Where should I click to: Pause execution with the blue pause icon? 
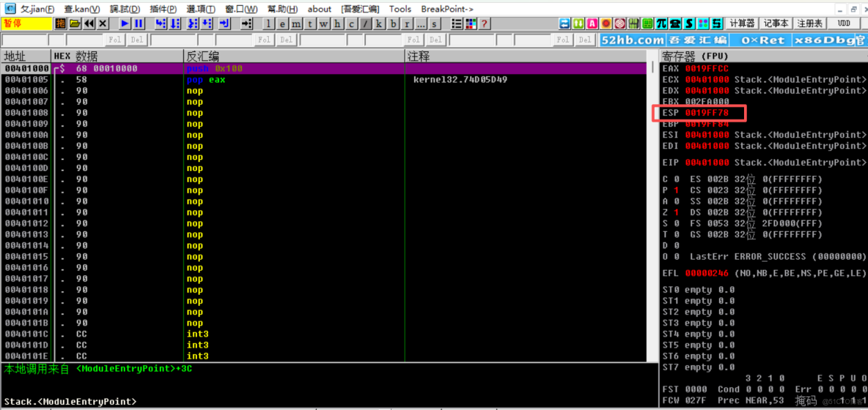[139, 23]
